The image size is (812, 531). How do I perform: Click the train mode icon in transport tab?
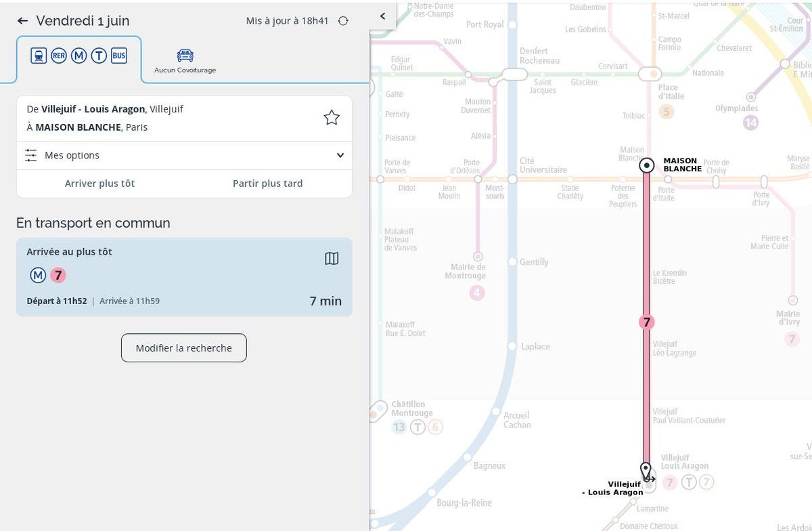[39, 56]
